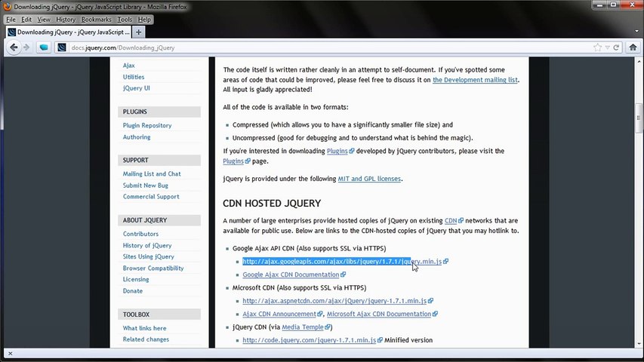The width and height of the screenshot is (644, 362).
Task: Click the ABOUT JQUERY section header
Action: (x=159, y=220)
